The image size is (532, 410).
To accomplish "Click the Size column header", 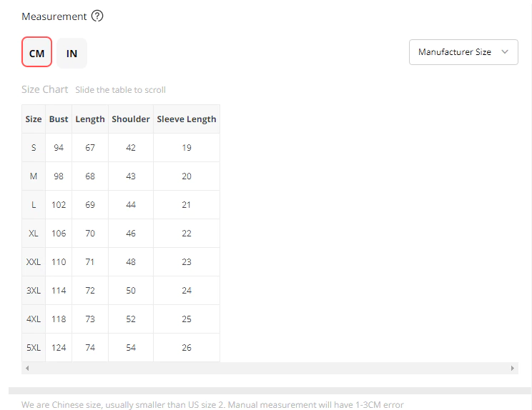I will (34, 119).
